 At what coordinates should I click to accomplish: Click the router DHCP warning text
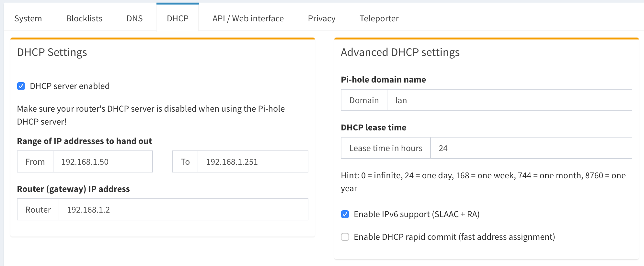151,115
